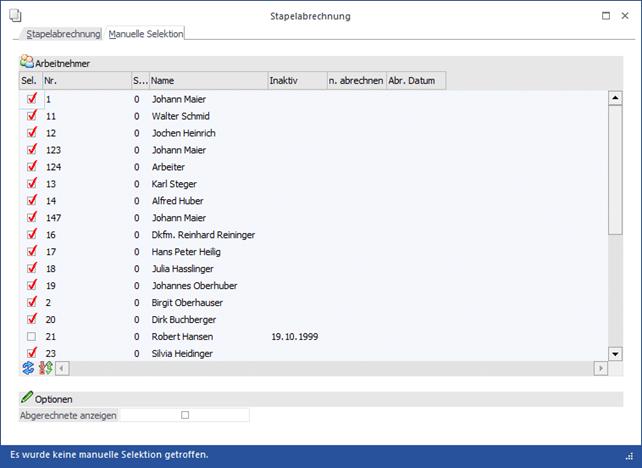The height and width of the screenshot is (468, 642).
Task: Click the blue refresh arrows icon
Action: [x=28, y=368]
